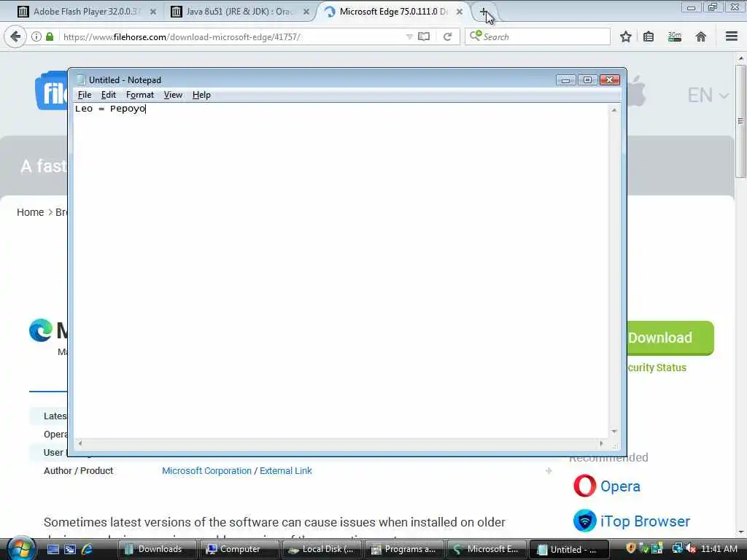Open the Security Status link
The image size is (747, 560).
click(657, 367)
